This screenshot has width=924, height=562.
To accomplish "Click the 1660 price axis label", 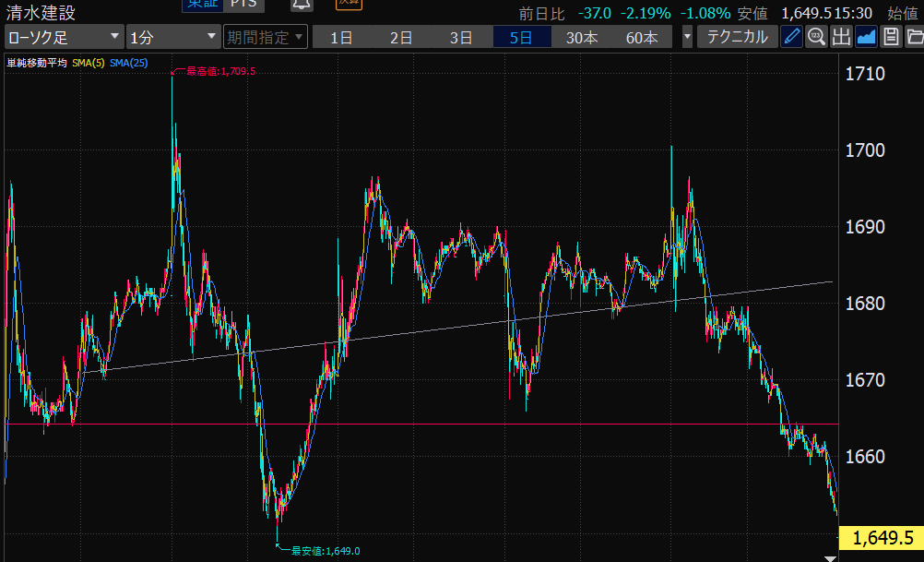I will point(865,457).
